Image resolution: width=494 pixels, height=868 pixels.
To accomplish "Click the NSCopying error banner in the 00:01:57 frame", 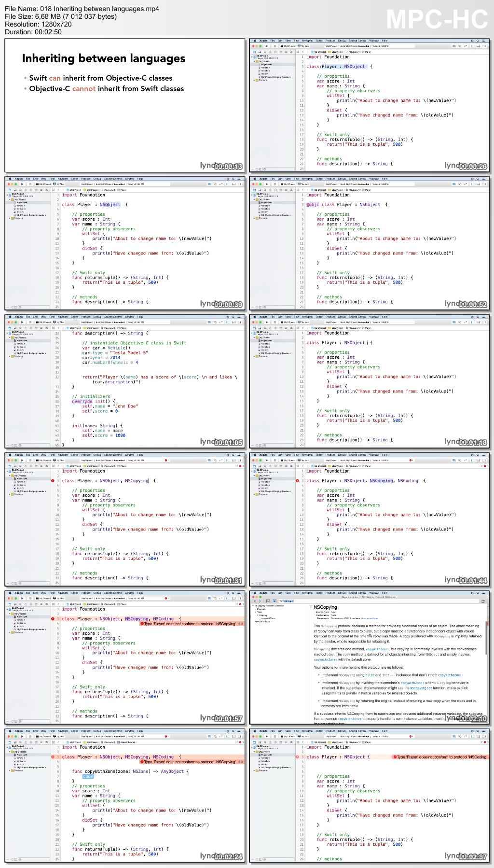I will pyautogui.click(x=193, y=624).
